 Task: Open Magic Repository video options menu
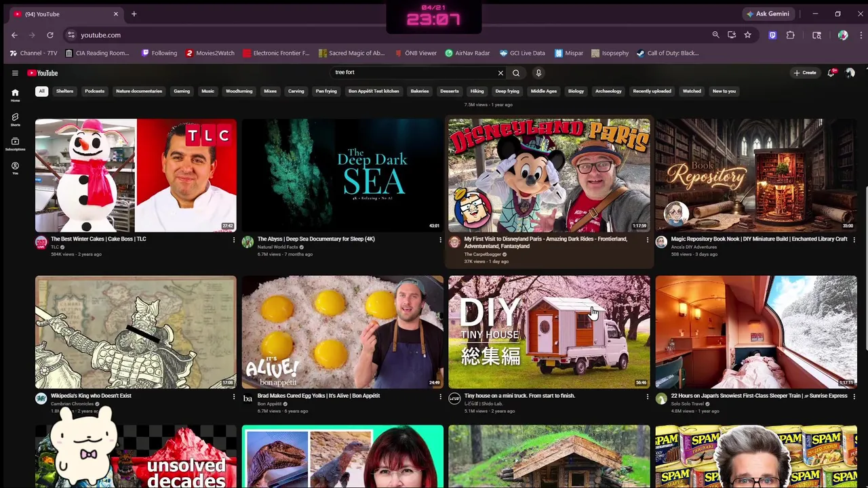point(854,239)
